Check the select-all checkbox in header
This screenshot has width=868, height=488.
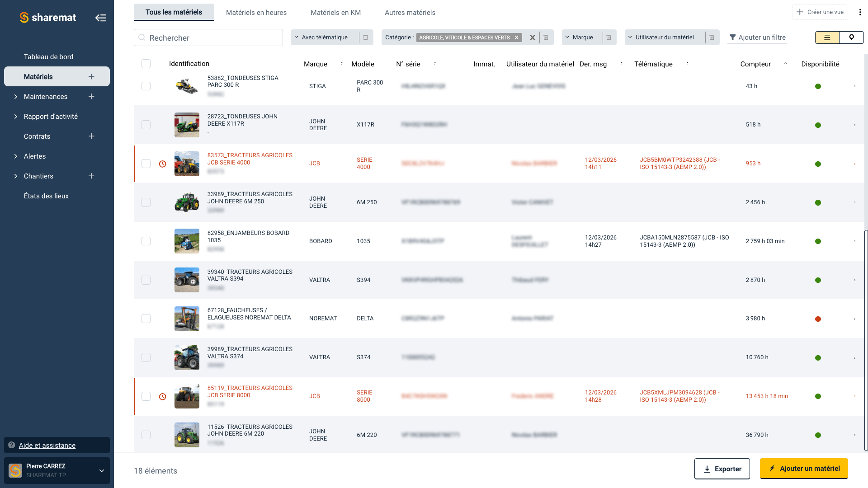[146, 64]
